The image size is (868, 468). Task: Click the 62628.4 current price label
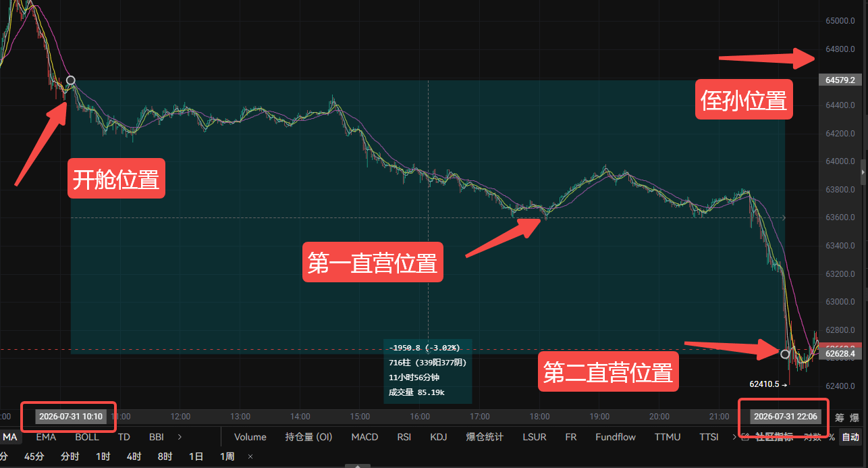point(840,353)
